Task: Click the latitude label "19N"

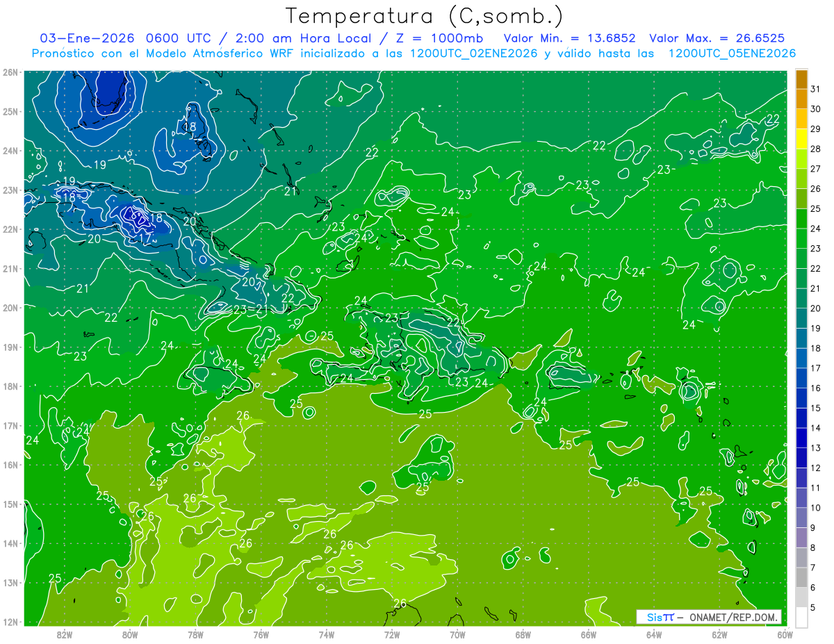Action: coord(10,347)
